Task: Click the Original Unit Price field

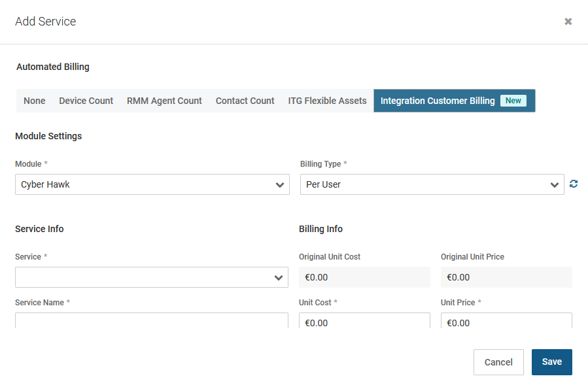Action: point(506,277)
